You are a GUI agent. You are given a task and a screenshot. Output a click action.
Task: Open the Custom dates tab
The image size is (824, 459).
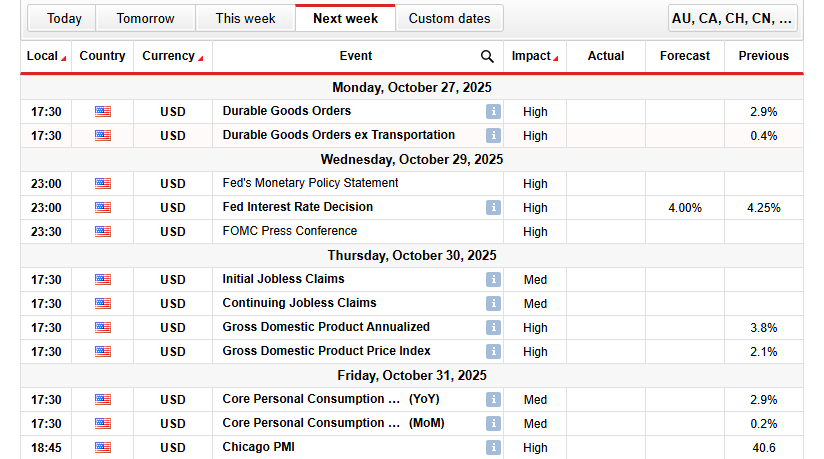tap(449, 18)
